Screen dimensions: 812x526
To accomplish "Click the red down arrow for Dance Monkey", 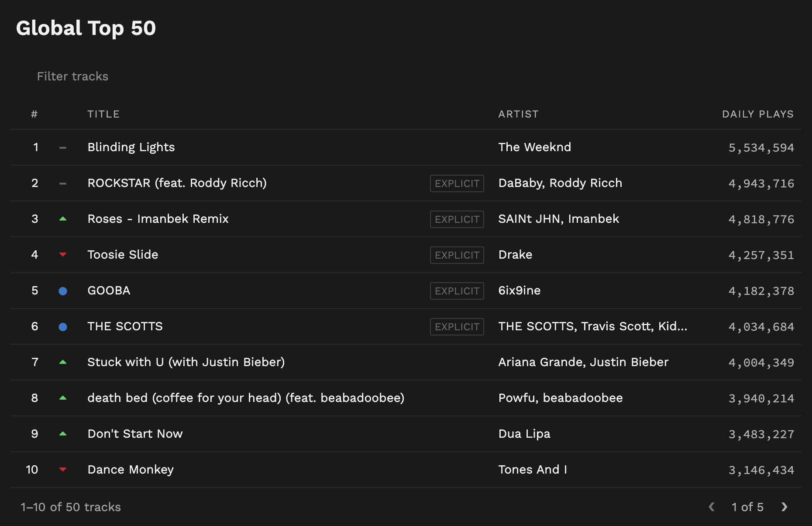I will tap(63, 470).
